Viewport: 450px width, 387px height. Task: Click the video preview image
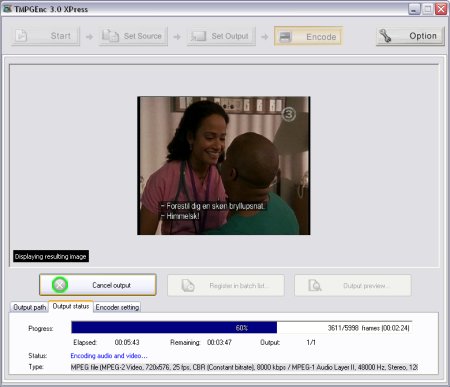pos(224,166)
